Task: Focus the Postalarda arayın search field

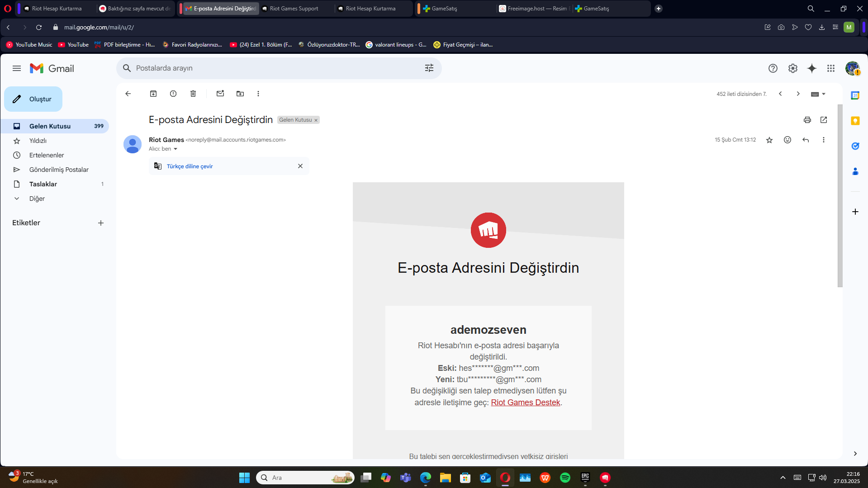Action: [x=278, y=68]
